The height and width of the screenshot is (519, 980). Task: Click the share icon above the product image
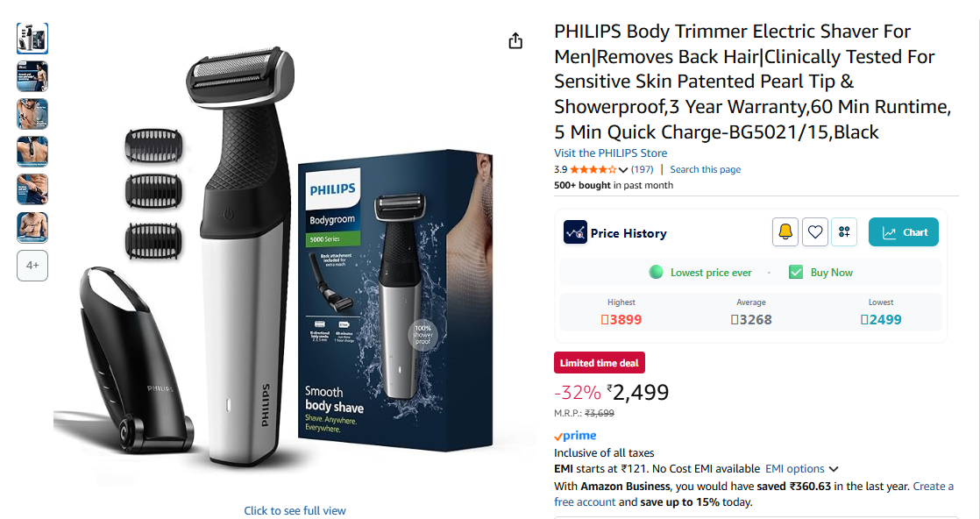pos(515,40)
